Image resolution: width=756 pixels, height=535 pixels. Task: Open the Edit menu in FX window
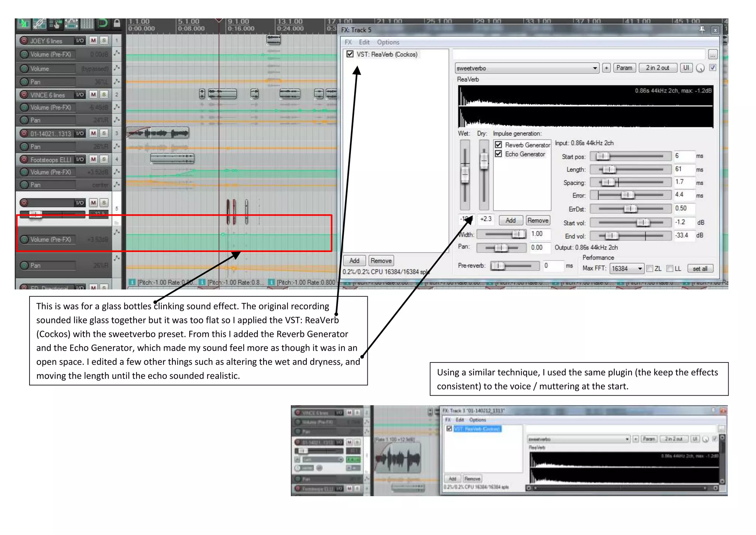[x=364, y=42]
